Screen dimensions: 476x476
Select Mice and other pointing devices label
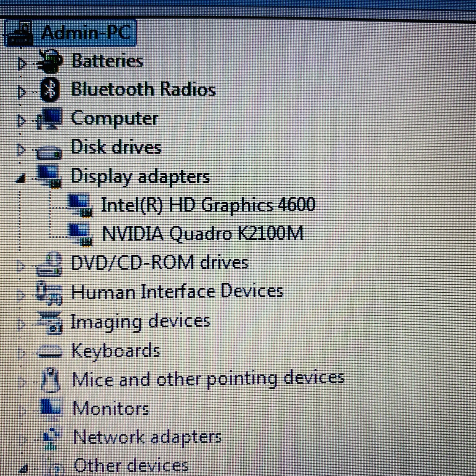pos(208,380)
